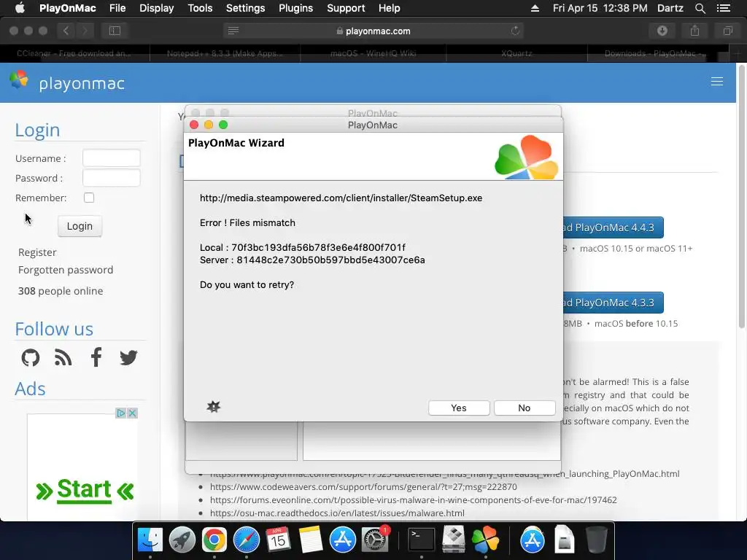Open the Apple menu

20,8
